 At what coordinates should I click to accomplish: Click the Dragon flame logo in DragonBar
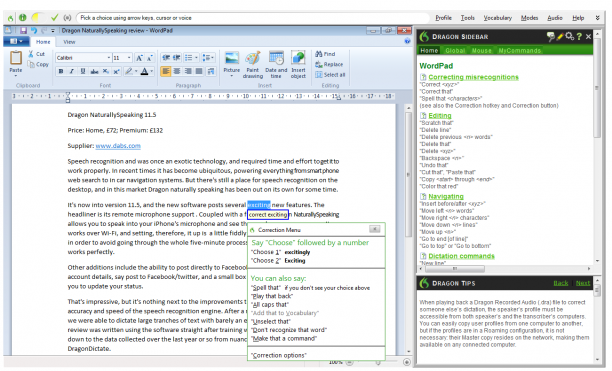[11, 18]
